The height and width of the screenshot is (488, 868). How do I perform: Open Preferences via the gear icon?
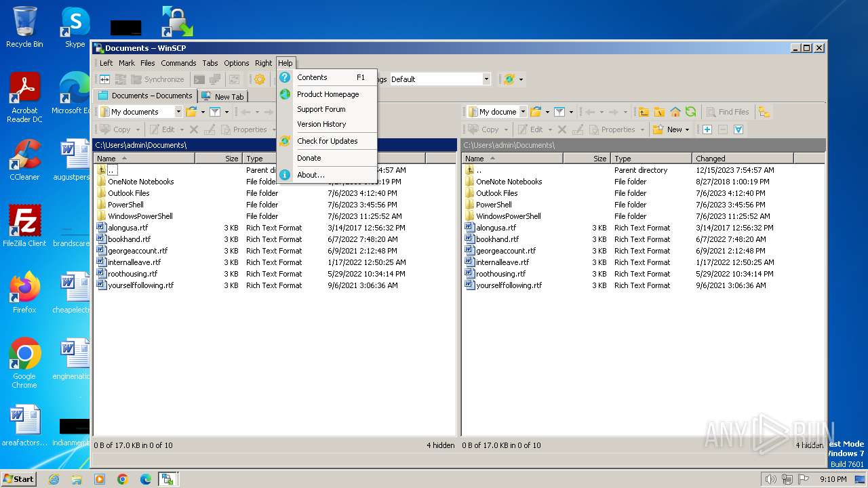coord(259,79)
